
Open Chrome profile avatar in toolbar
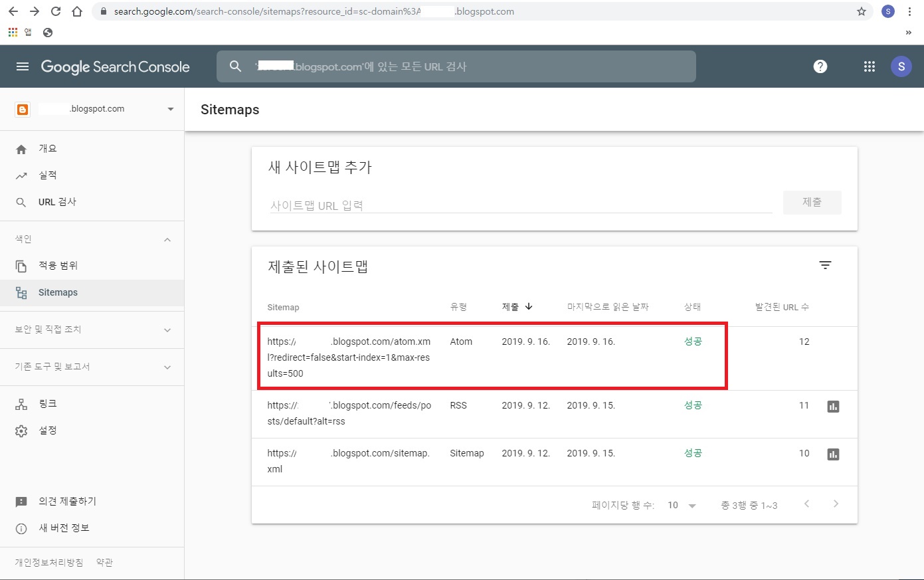click(888, 11)
